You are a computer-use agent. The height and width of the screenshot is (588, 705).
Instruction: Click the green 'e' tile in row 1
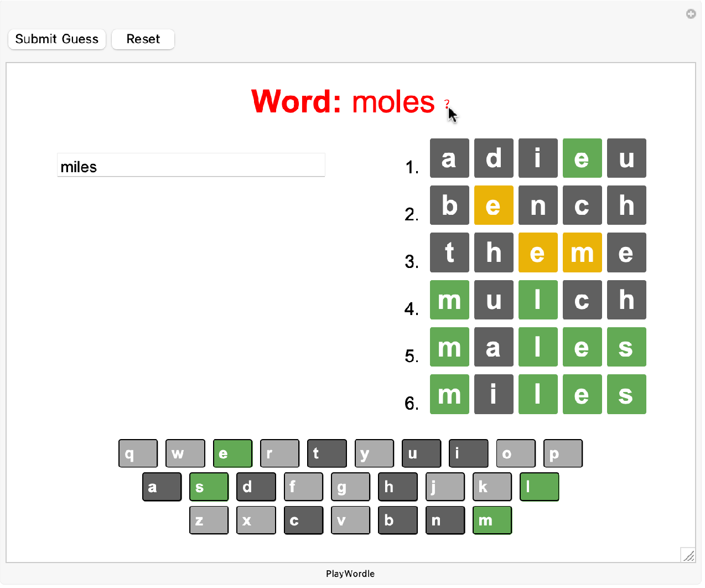(x=582, y=158)
